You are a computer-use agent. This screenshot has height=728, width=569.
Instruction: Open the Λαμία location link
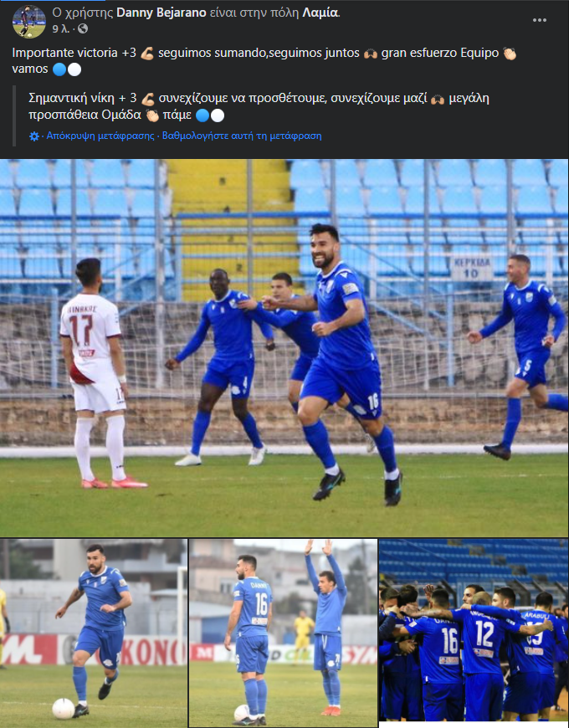(320, 13)
